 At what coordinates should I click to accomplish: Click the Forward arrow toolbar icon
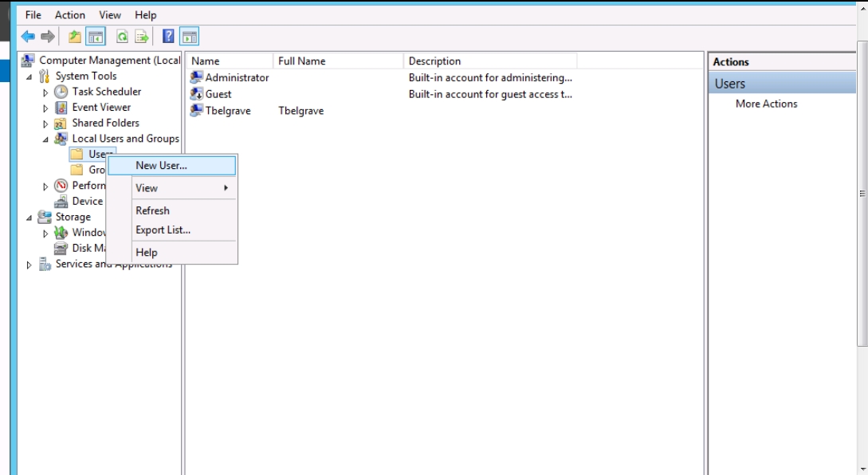(x=48, y=37)
